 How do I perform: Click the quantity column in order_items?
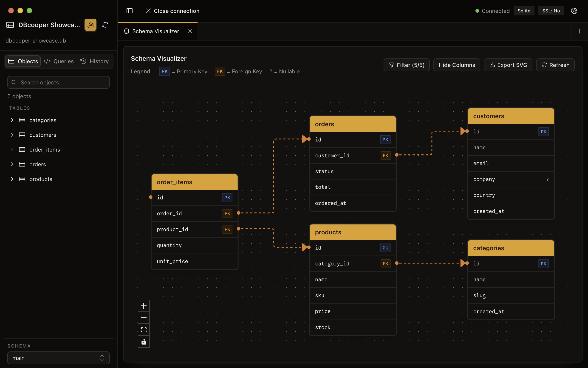[195, 245]
